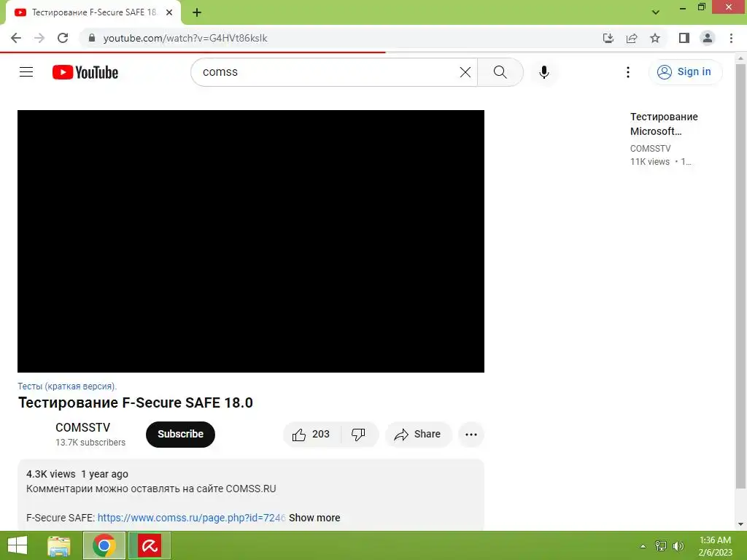The width and height of the screenshot is (747, 560).
Task: Open a new browser tab
Action: coord(197,12)
